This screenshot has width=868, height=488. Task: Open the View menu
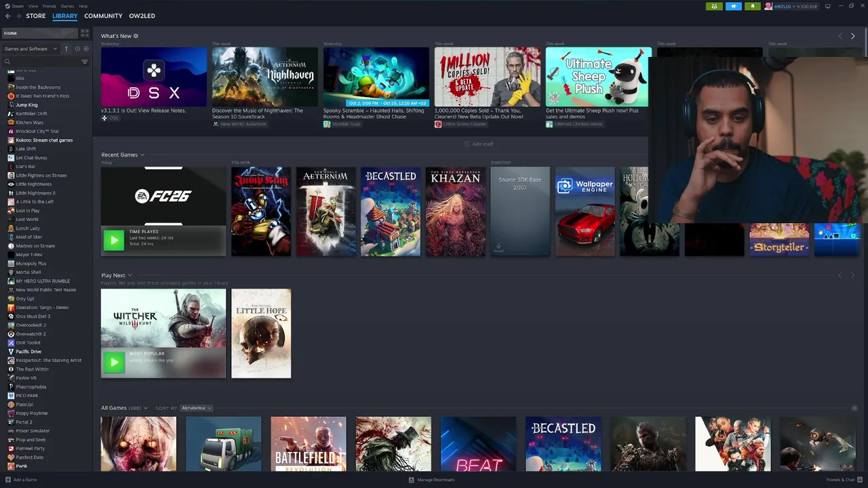pyautogui.click(x=33, y=6)
